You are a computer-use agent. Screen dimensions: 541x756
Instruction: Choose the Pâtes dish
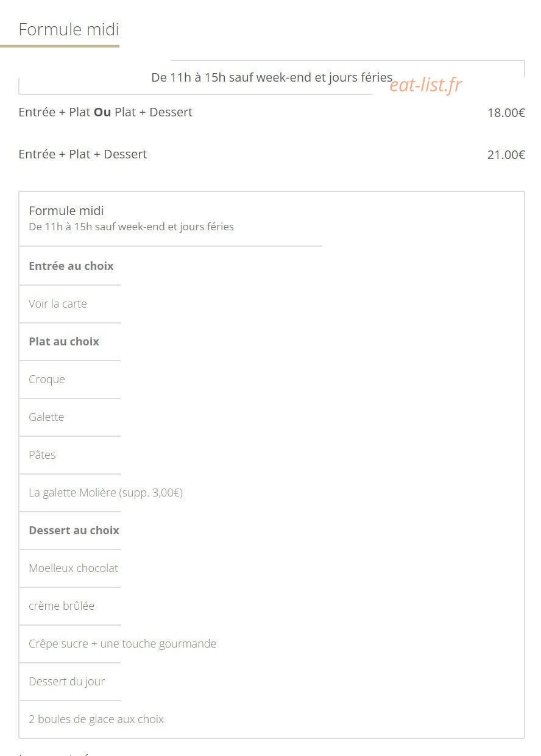point(42,455)
